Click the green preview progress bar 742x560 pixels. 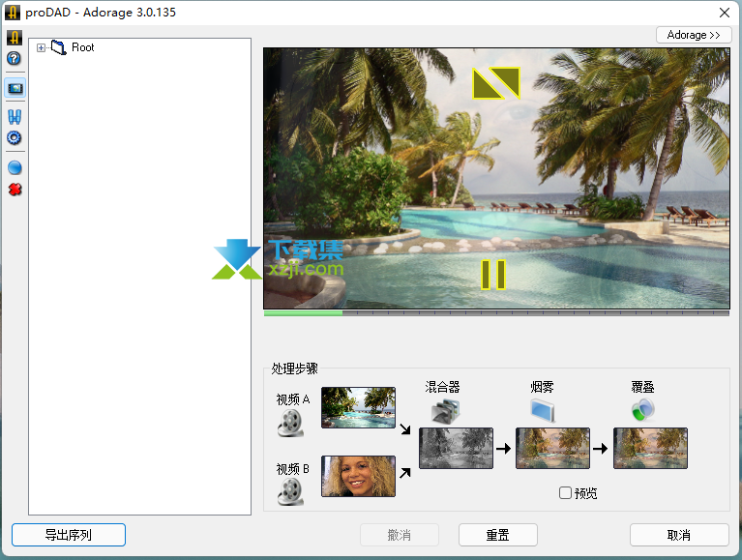point(303,313)
